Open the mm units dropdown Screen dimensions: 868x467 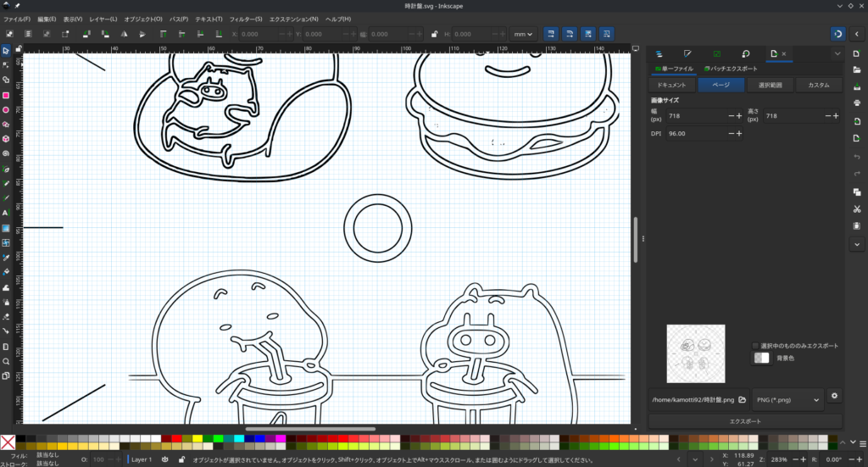[523, 34]
